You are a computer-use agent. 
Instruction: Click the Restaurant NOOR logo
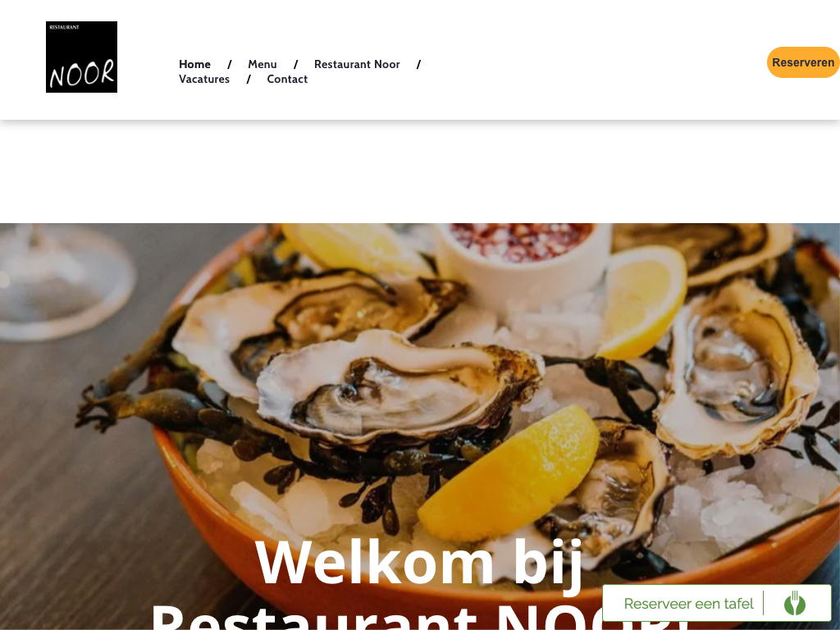[81, 57]
